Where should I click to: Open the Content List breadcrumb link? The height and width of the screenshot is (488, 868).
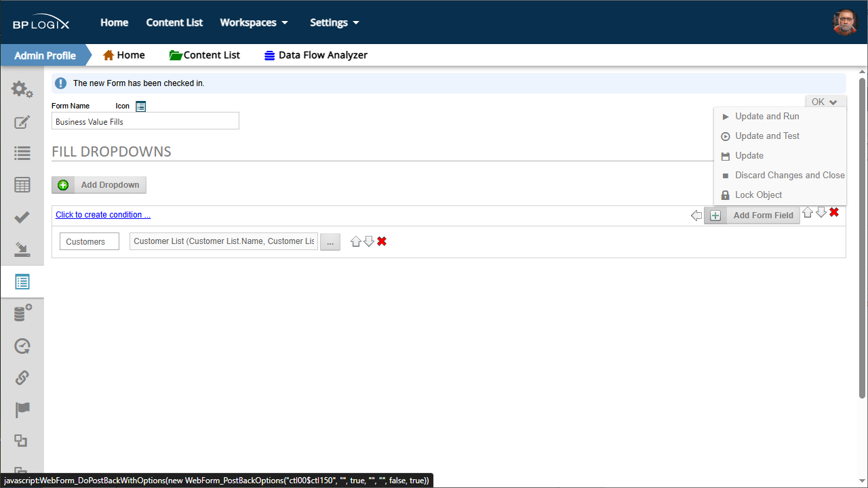205,56
